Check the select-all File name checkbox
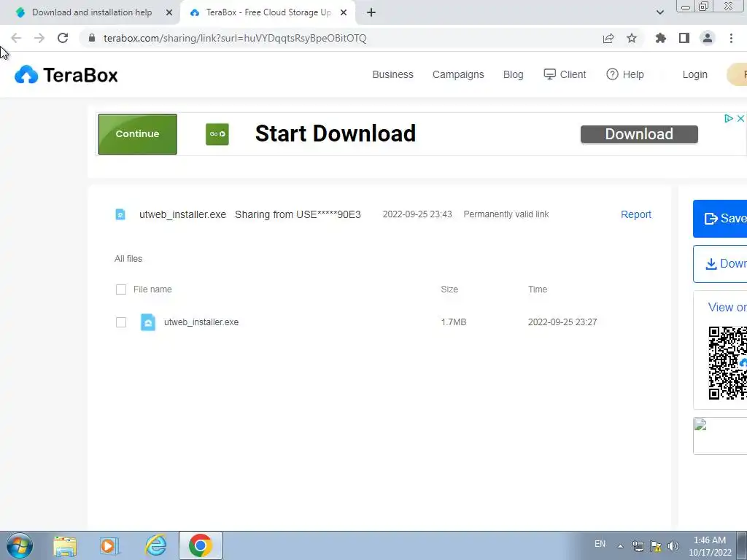Image resolution: width=747 pixels, height=560 pixels. (x=121, y=289)
